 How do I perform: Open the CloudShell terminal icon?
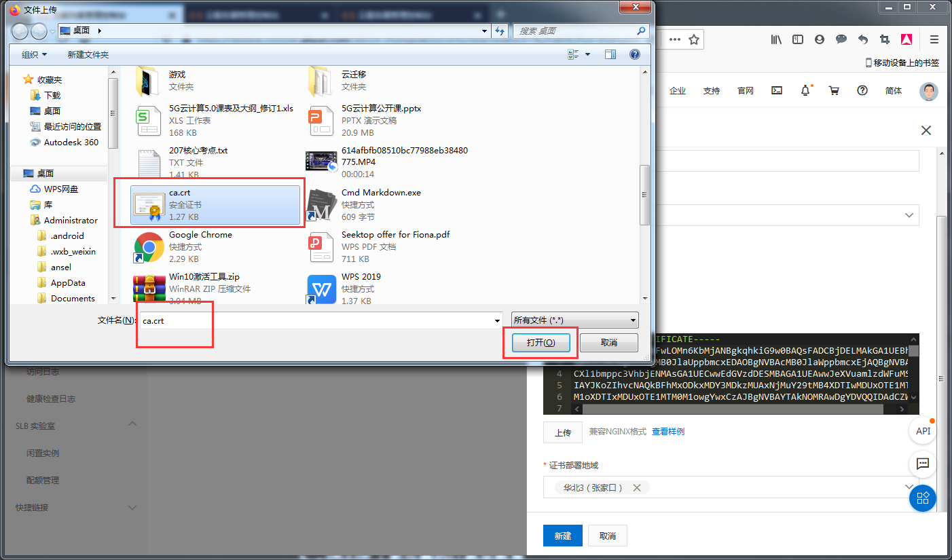[x=776, y=90]
